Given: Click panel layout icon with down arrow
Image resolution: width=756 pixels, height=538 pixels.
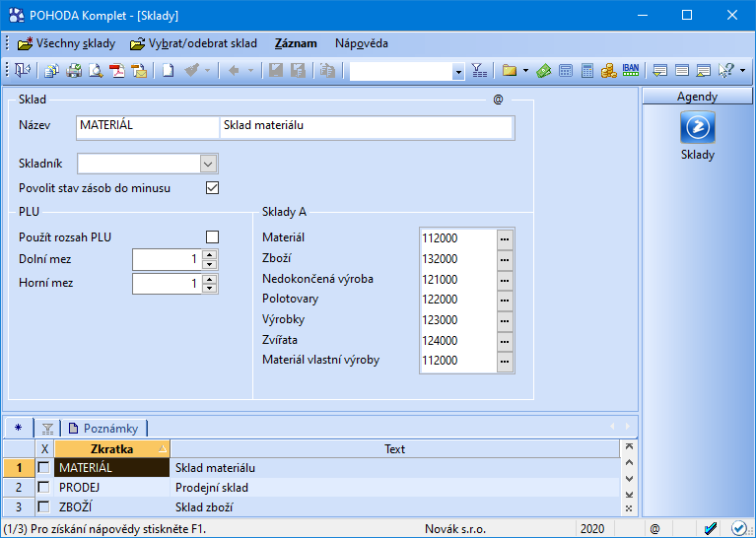Looking at the screenshot, I should point(659,71).
